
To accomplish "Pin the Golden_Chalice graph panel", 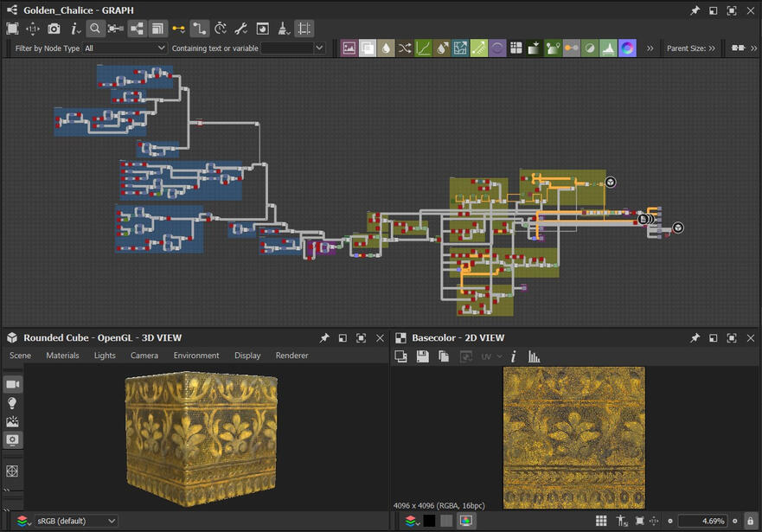I will (695, 10).
